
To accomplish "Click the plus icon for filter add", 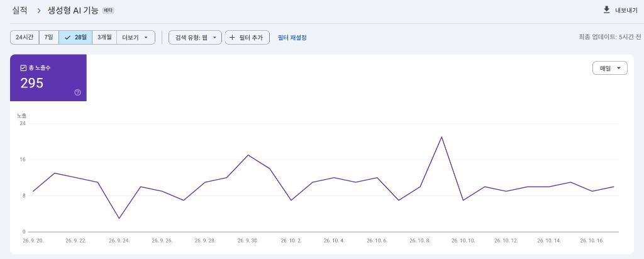I will pyautogui.click(x=232, y=37).
